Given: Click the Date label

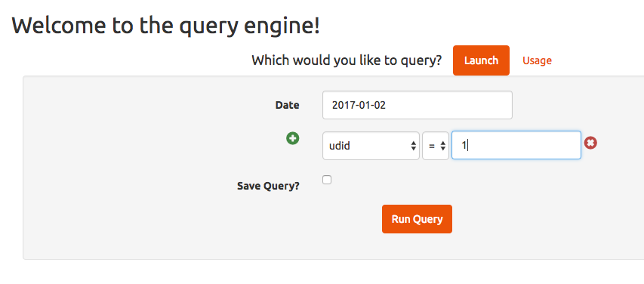Looking at the screenshot, I should tap(287, 105).
